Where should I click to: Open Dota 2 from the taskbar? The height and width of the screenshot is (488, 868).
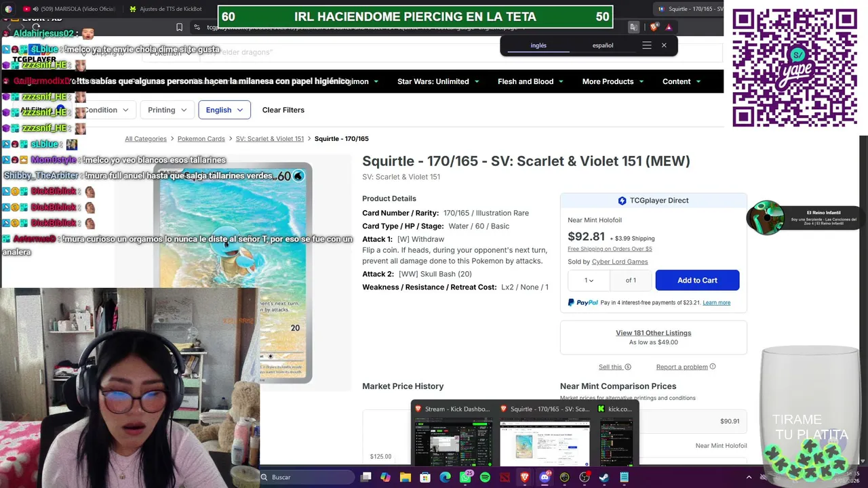pos(505,477)
